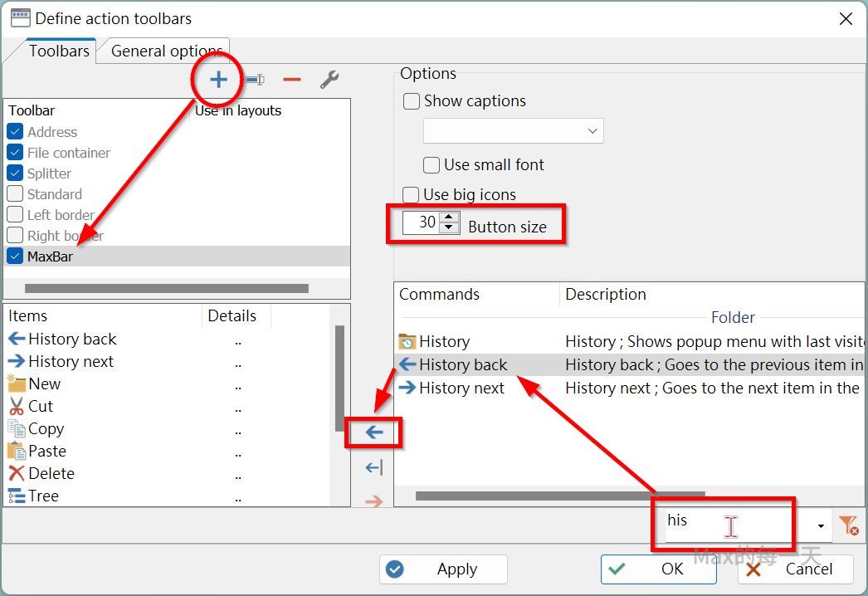Add a new toolbar with the plus icon
868x596 pixels.
point(217,79)
